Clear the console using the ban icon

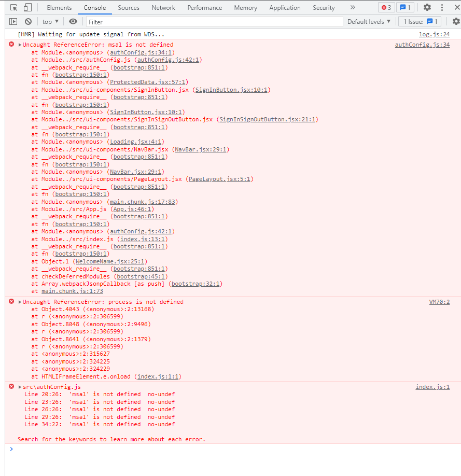(x=29, y=21)
